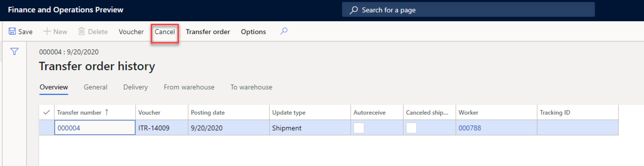Click the Save disk icon
This screenshot has width=644, height=166.
(x=12, y=31)
